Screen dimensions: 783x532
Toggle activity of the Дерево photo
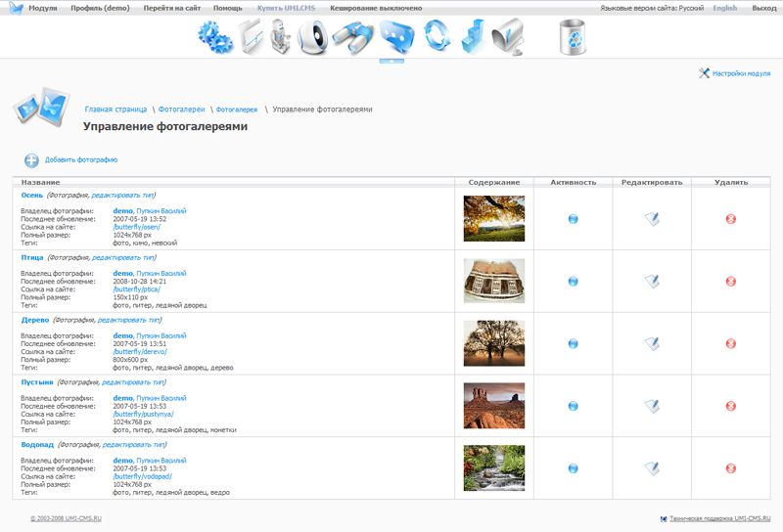tap(574, 343)
